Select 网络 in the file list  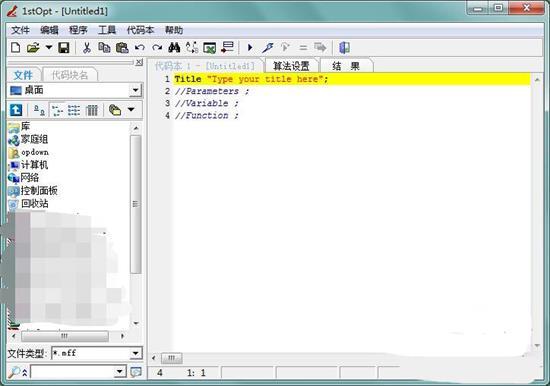pos(24,178)
